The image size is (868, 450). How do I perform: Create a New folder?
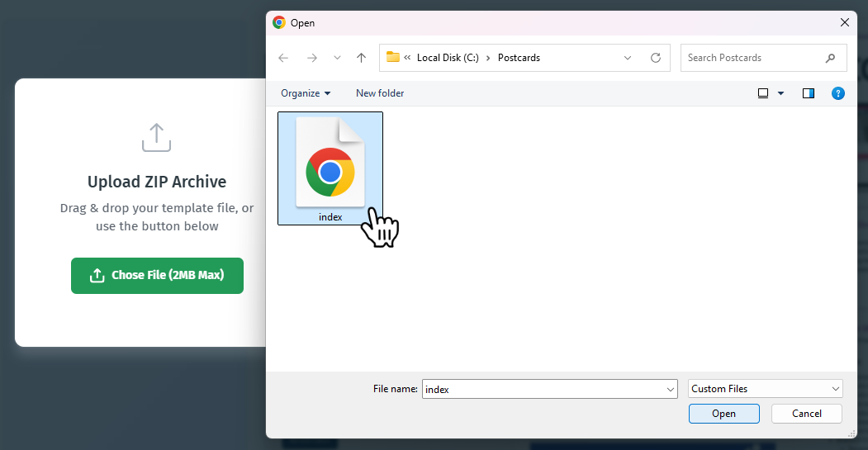(380, 93)
